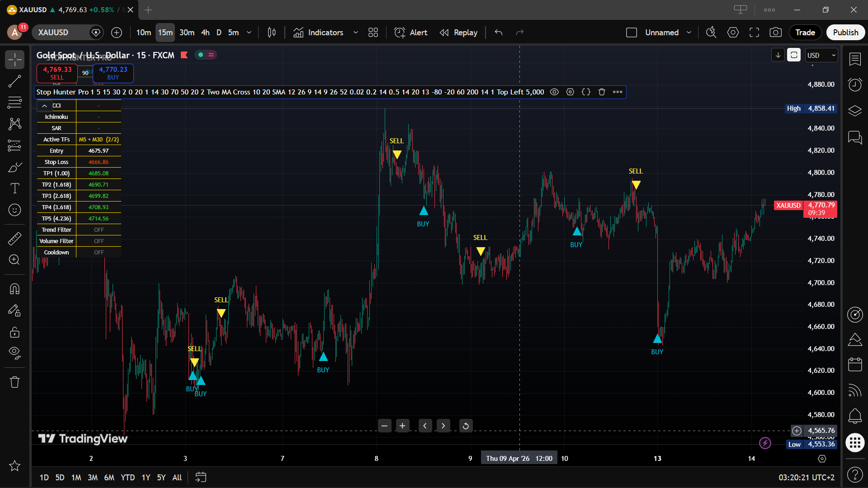
Task: Select the Trend Line tool
Action: (15, 81)
